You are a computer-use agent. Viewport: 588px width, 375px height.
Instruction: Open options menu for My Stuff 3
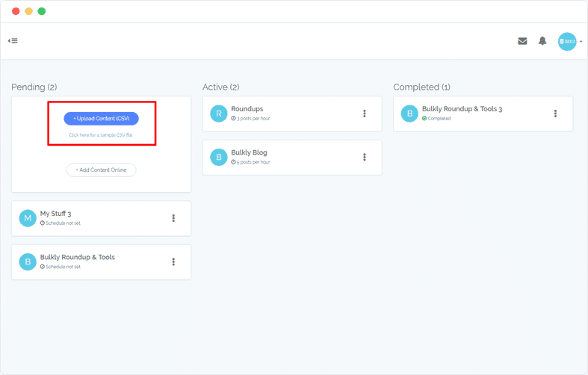pos(173,218)
